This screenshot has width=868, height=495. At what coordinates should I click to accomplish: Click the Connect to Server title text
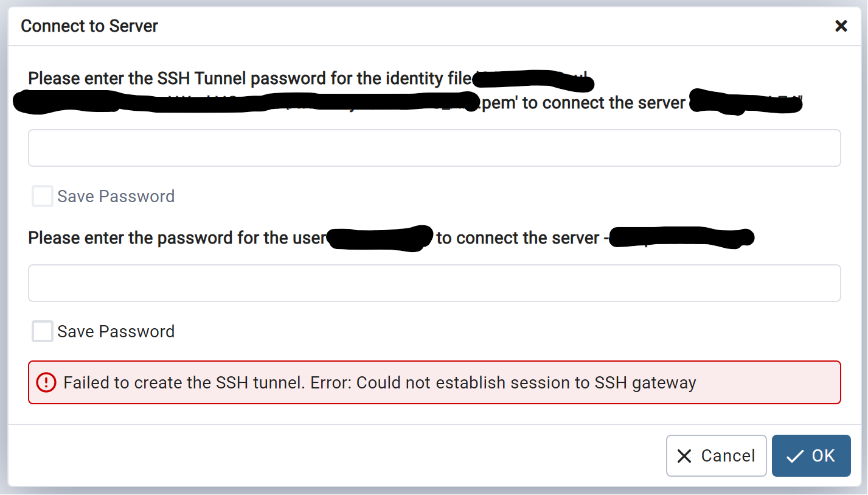(x=89, y=26)
